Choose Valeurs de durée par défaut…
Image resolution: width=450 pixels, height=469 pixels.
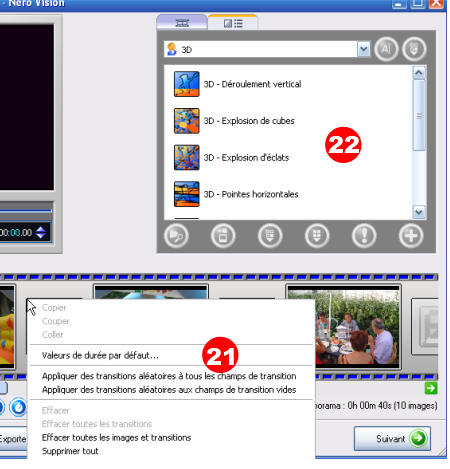[100, 355]
